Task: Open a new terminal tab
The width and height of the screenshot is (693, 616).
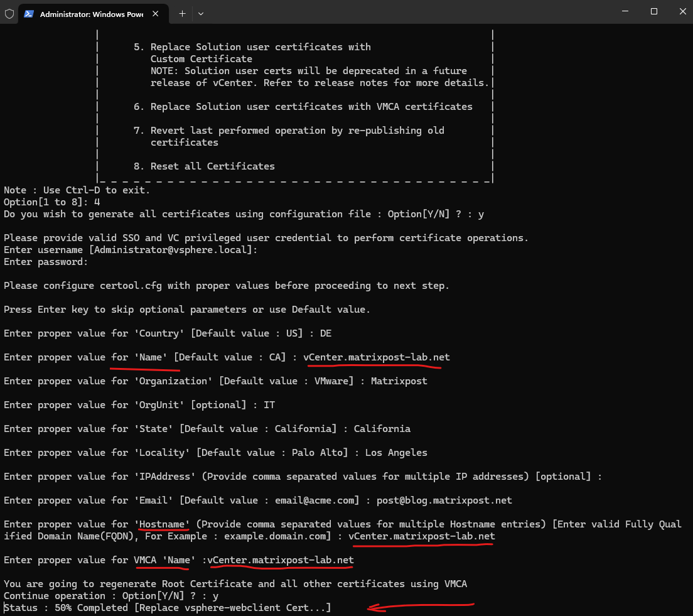Action: pos(182,14)
